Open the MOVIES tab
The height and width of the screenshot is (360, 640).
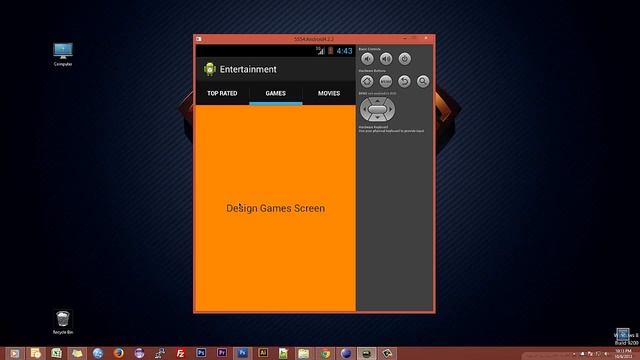click(329, 93)
